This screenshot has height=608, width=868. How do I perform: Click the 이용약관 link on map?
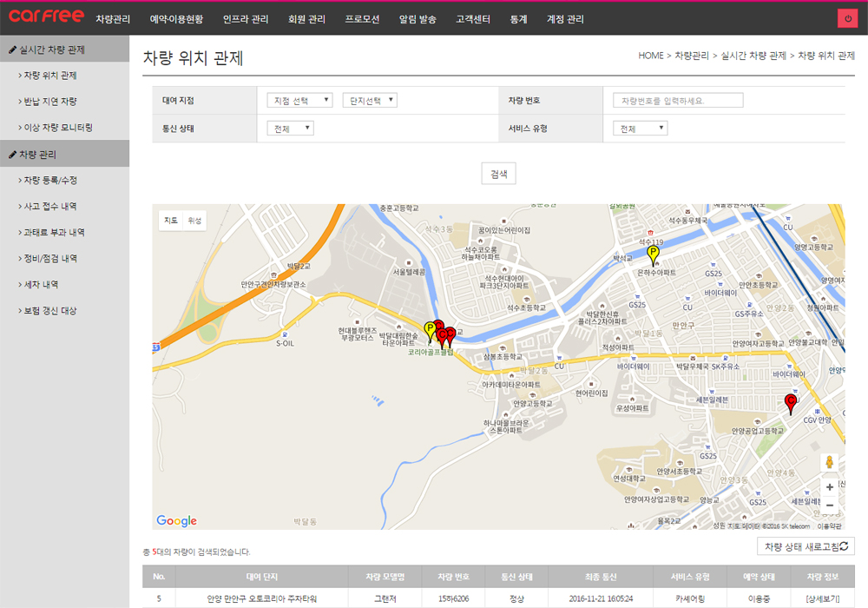click(829, 526)
